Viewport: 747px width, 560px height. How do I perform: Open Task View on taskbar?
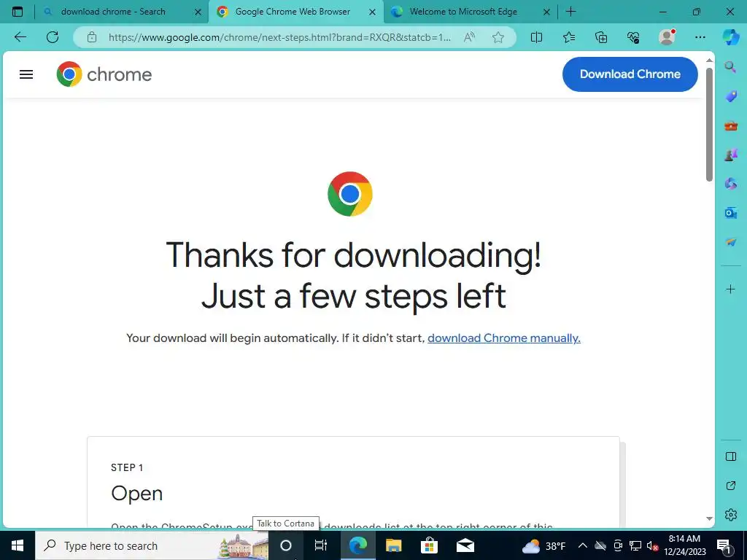(321, 545)
